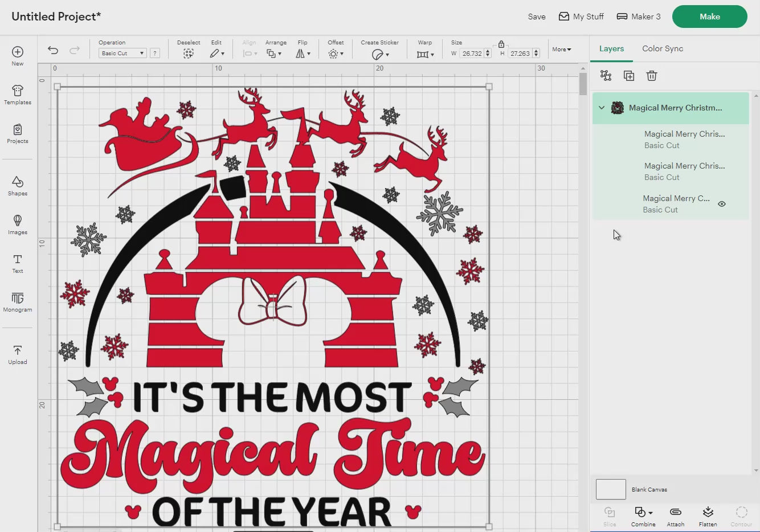Open the More toolbar menu
The image size is (760, 532).
[x=562, y=50]
